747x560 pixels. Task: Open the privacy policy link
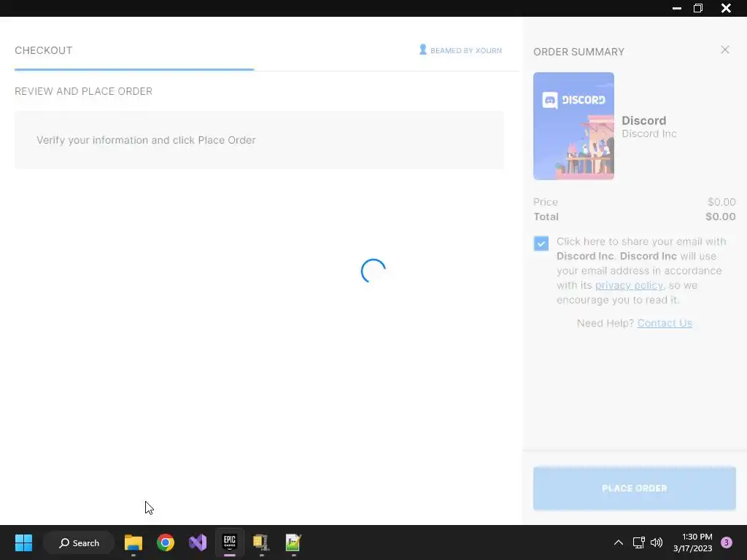coord(629,285)
